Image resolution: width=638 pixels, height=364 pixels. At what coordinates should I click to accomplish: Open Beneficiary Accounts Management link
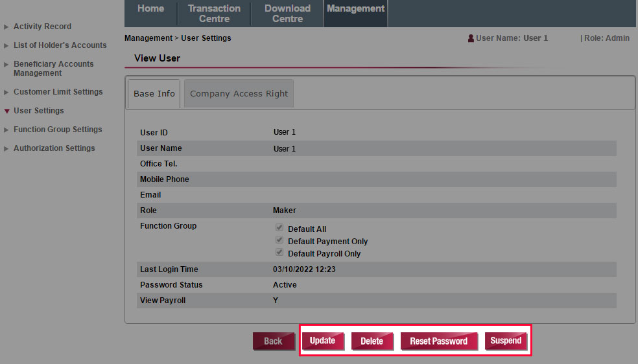tap(53, 69)
